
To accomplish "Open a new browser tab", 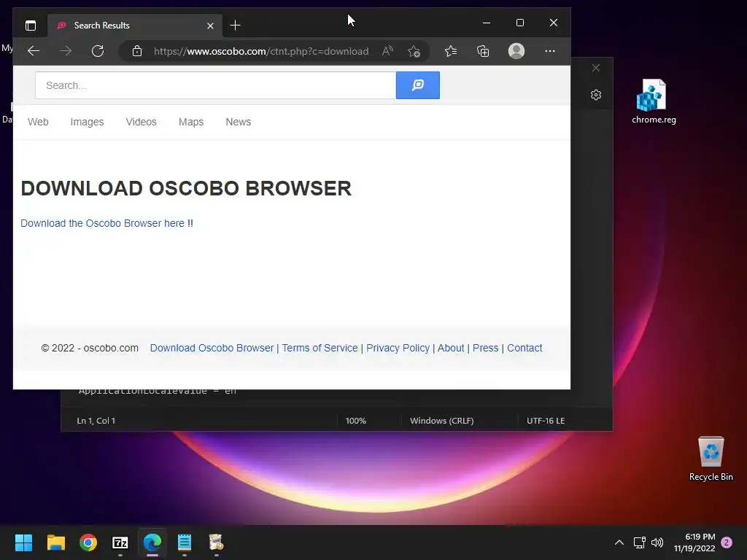I will pyautogui.click(x=235, y=26).
